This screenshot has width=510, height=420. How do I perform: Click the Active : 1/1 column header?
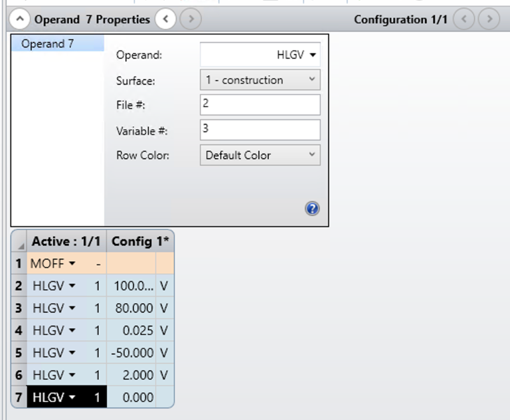tap(66, 241)
